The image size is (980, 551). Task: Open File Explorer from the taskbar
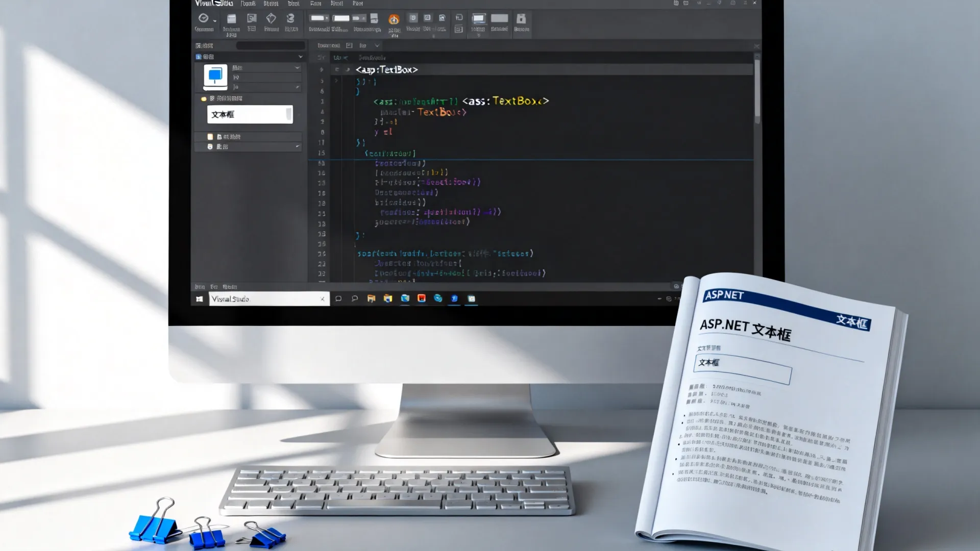pyautogui.click(x=371, y=298)
